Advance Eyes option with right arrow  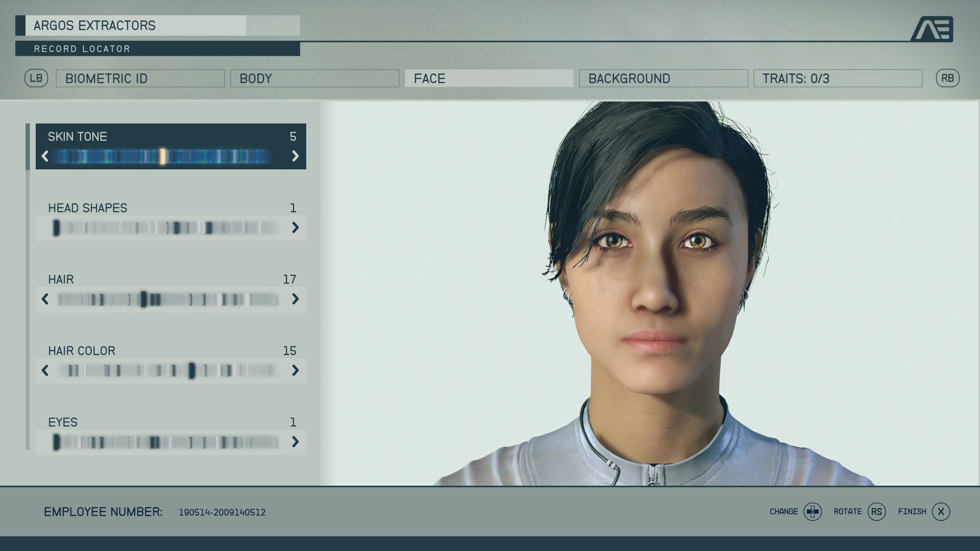click(x=295, y=442)
